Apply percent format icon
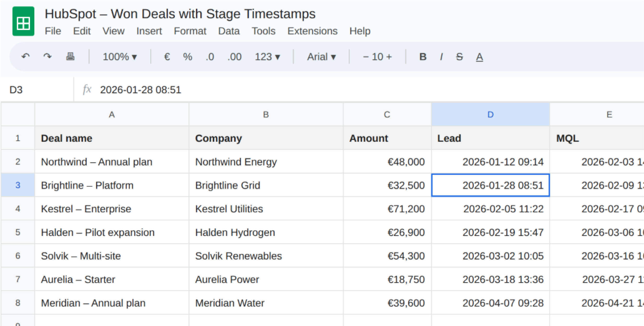The image size is (644, 326). click(187, 57)
